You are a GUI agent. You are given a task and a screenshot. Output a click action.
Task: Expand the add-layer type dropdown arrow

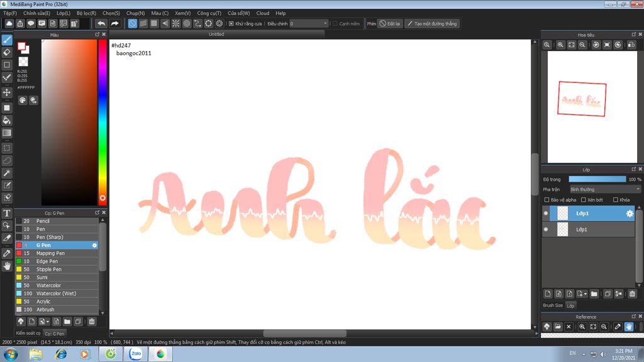pos(586,294)
